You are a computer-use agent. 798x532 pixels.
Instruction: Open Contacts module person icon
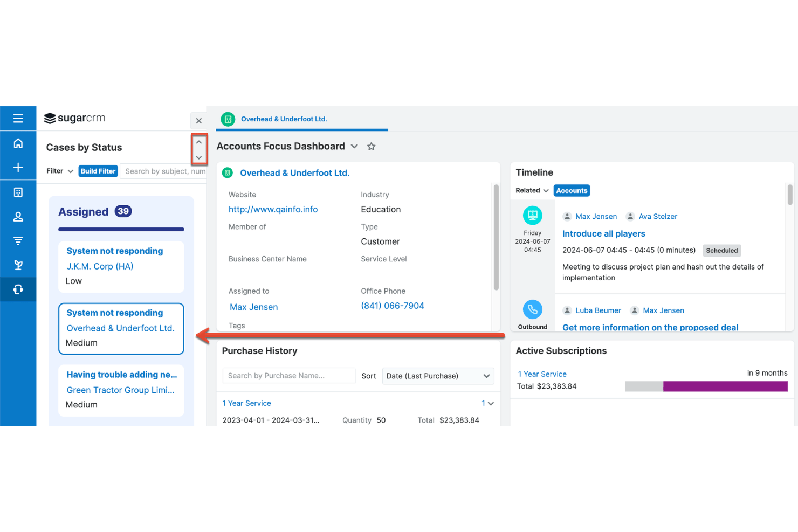pyautogui.click(x=18, y=217)
